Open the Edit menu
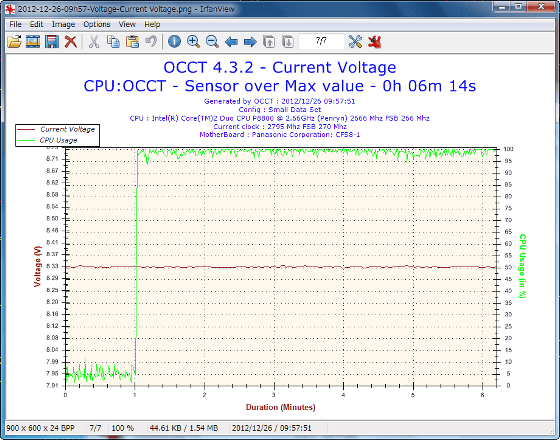The image size is (560, 440). point(36,24)
